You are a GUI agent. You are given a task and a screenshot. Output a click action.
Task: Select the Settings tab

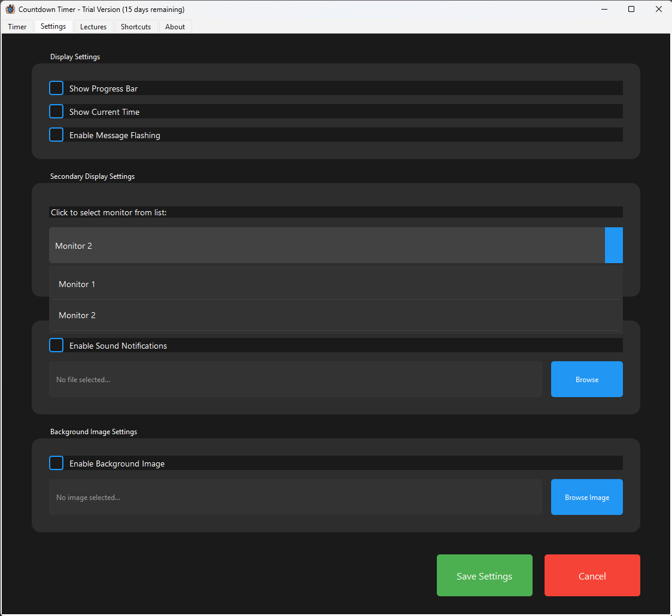(x=53, y=26)
